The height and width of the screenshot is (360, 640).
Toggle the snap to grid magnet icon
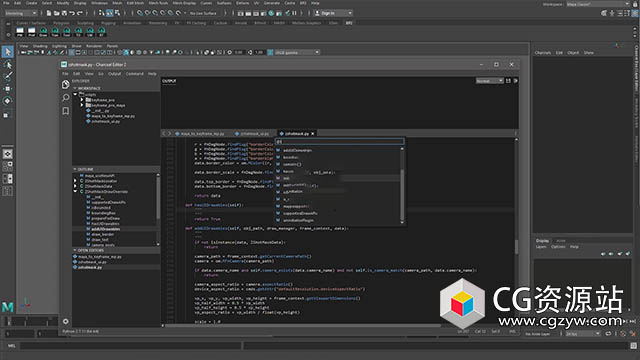point(140,13)
